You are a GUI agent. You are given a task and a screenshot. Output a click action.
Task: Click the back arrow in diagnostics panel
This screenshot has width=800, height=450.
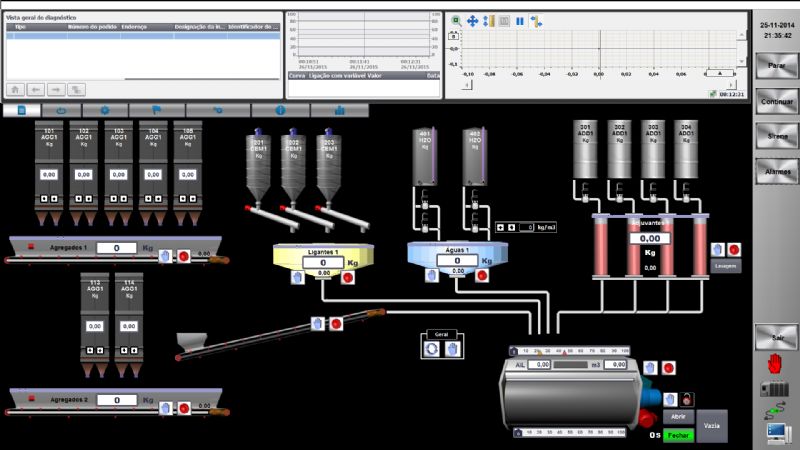35,89
